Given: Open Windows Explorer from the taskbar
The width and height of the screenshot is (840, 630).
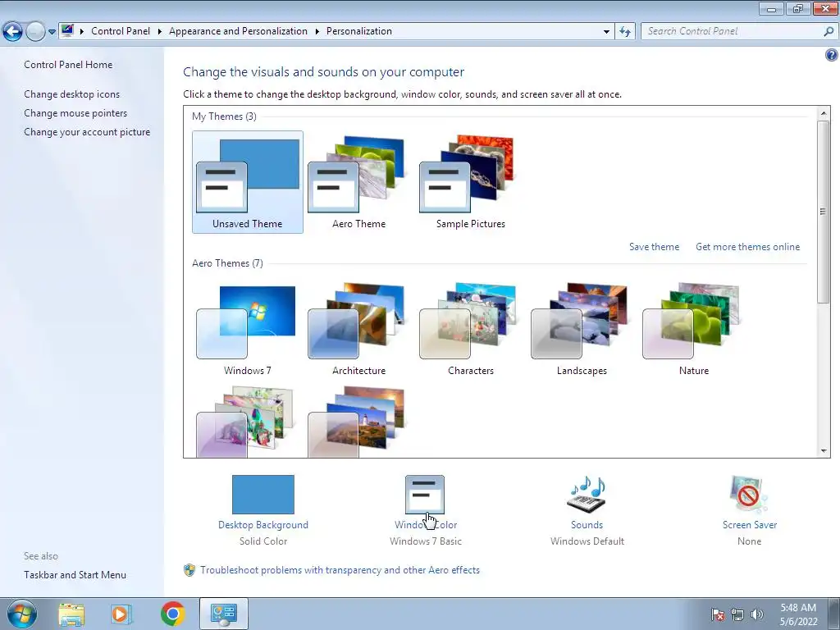Looking at the screenshot, I should 71,614.
